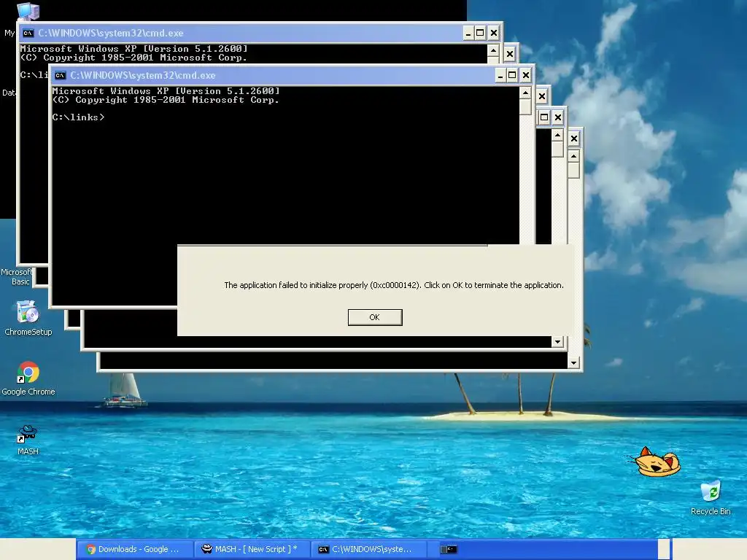
Task: Switch to Downloads - Google Chrome taskbar button
Action: (135, 549)
